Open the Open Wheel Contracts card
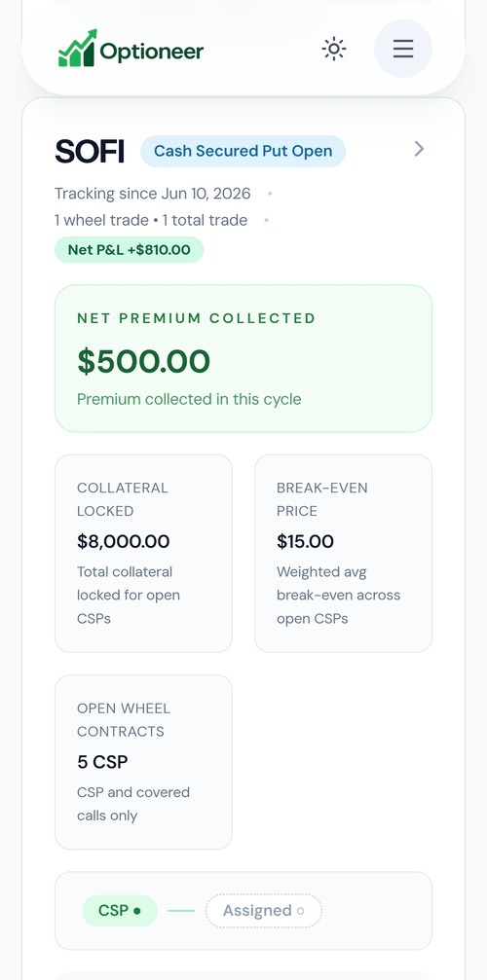Viewport: 487px width, 980px height. click(x=144, y=762)
